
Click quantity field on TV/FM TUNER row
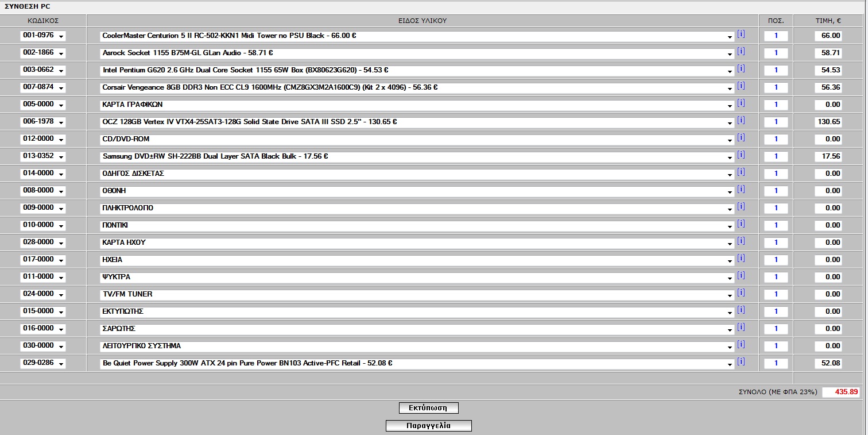[776, 294]
